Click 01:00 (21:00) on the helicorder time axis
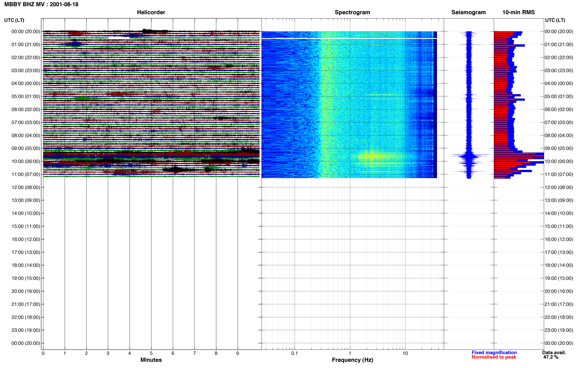Viewport: 588px width, 368px height. pyautogui.click(x=26, y=45)
